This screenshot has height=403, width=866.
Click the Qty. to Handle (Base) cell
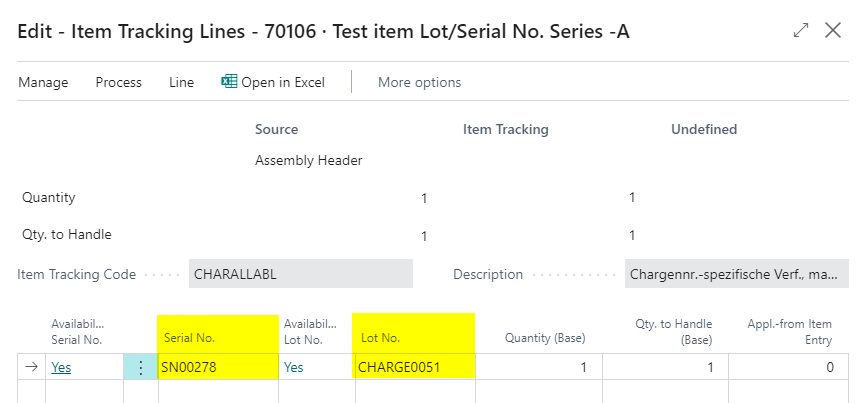(x=665, y=367)
